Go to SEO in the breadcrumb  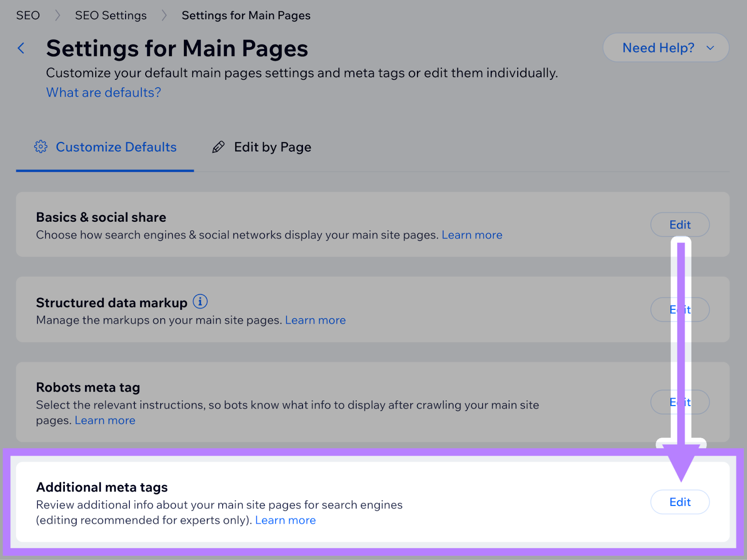(x=28, y=15)
